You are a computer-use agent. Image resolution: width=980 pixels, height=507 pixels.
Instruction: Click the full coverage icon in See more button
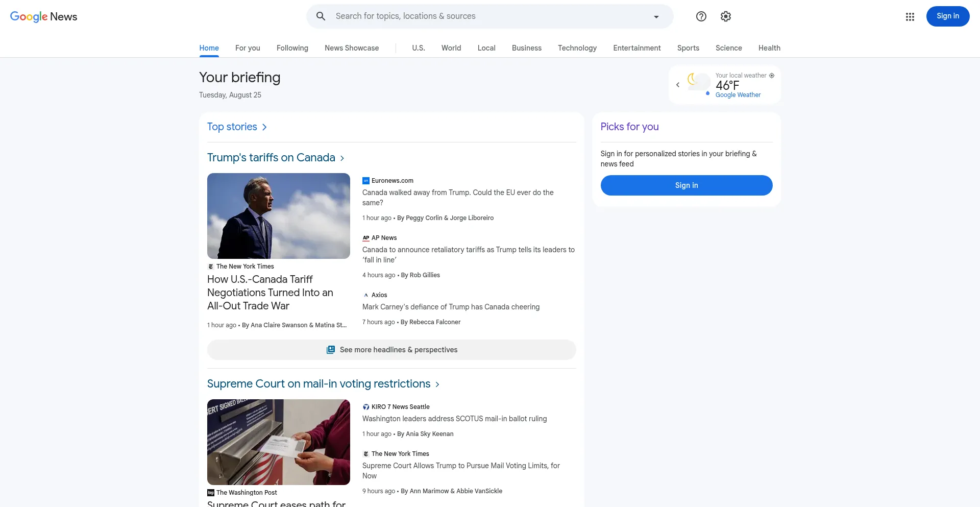pyautogui.click(x=331, y=350)
